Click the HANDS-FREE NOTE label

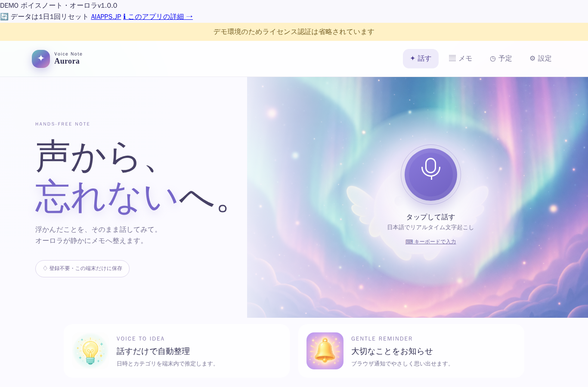(x=63, y=124)
